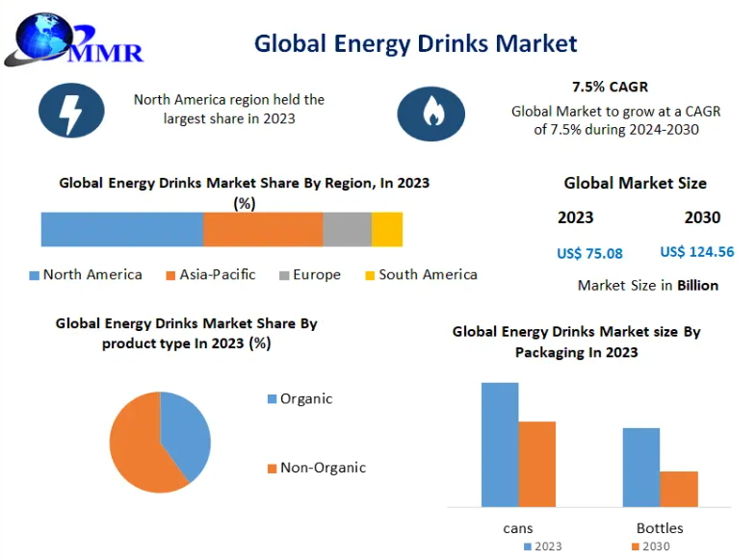
Task: Select the Organic legend marker
Action: tap(272, 399)
